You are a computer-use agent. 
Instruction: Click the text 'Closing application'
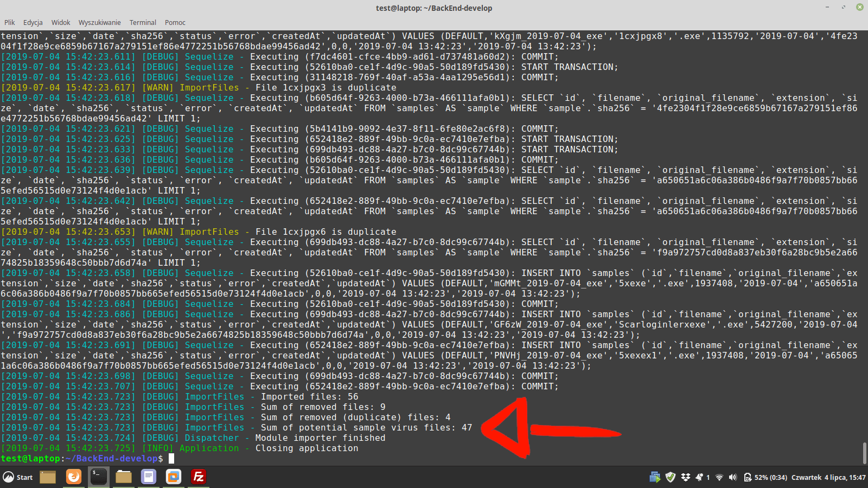point(307,448)
